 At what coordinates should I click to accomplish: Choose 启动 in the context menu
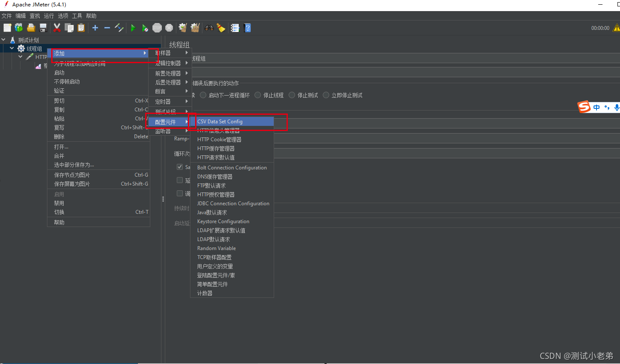pyautogui.click(x=98, y=73)
